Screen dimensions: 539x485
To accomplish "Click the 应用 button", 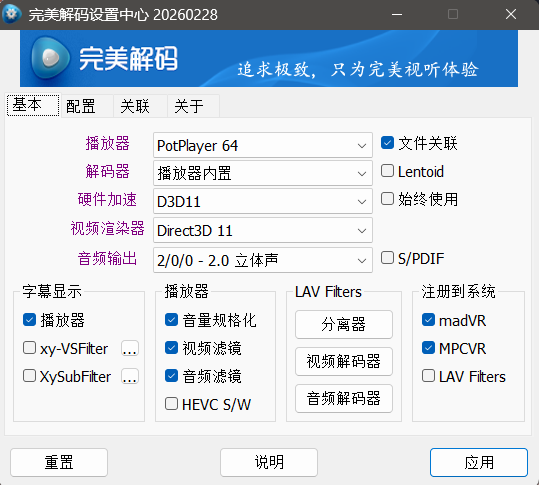I will [x=479, y=463].
